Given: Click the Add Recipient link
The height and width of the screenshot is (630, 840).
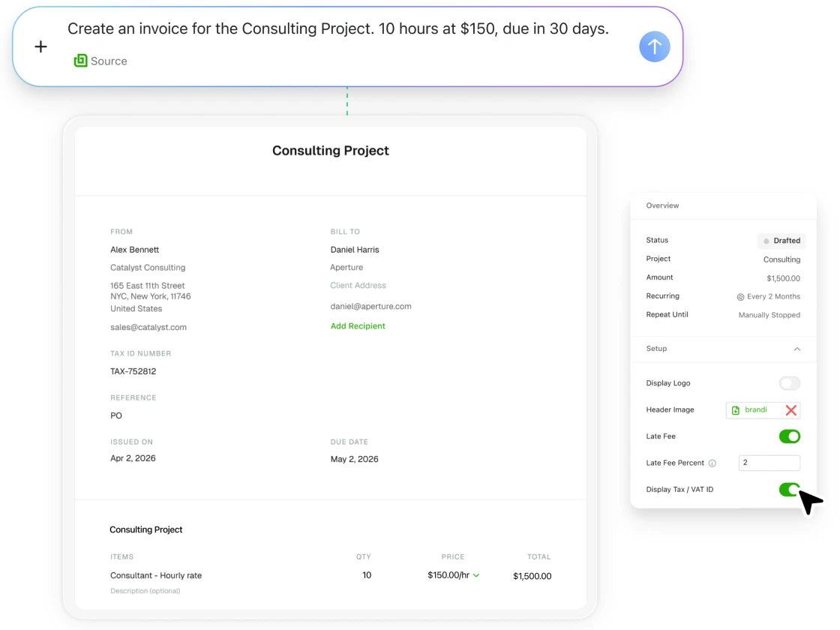Looking at the screenshot, I should (357, 325).
